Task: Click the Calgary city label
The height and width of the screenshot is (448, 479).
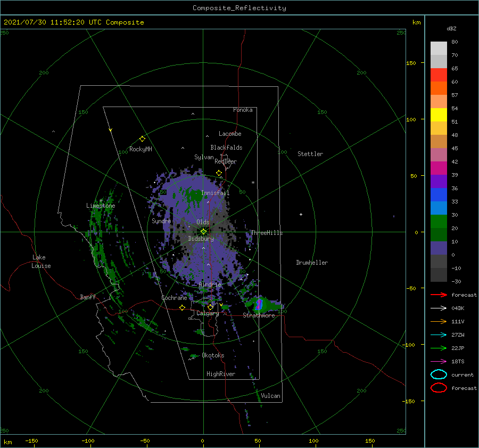Action: click(208, 313)
